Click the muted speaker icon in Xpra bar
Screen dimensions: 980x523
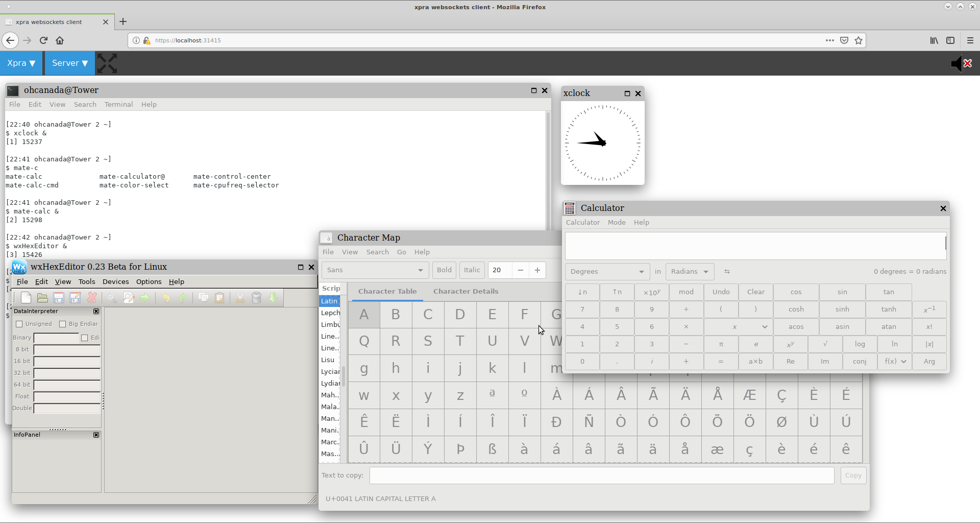(961, 63)
